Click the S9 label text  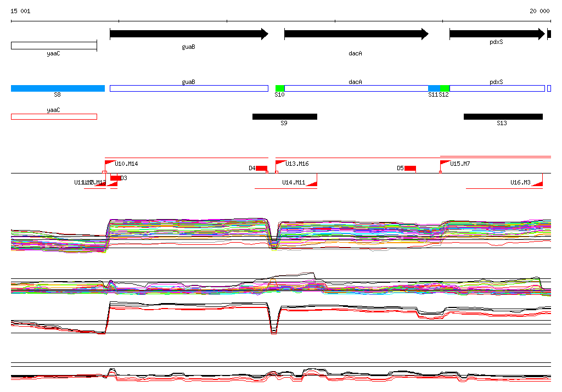[x=284, y=123]
